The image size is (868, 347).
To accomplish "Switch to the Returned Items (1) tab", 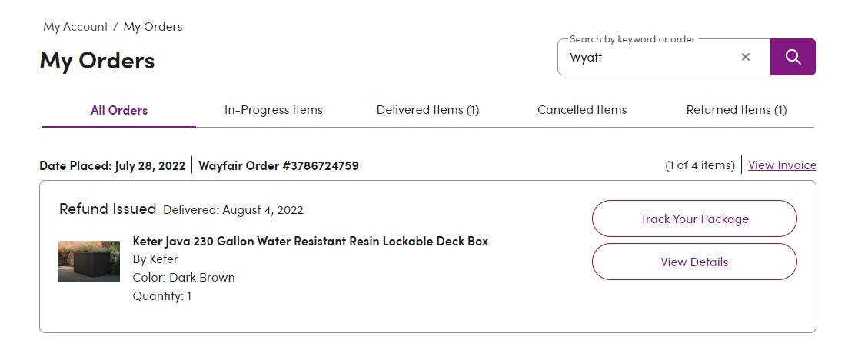I will 737,110.
